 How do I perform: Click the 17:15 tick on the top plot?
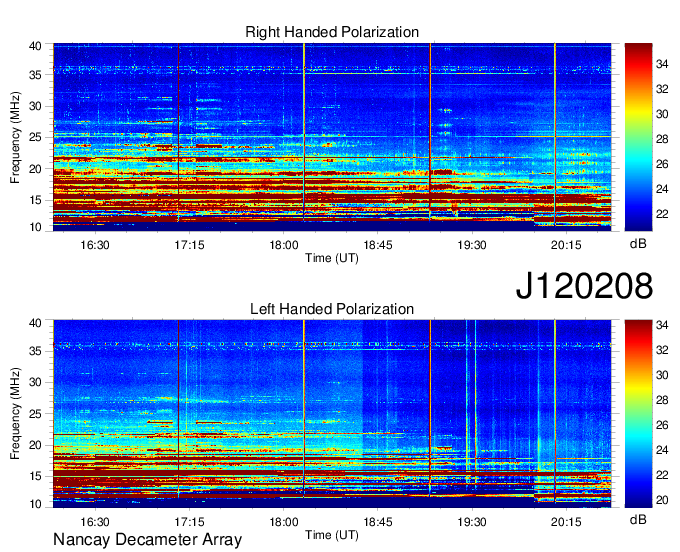(189, 245)
